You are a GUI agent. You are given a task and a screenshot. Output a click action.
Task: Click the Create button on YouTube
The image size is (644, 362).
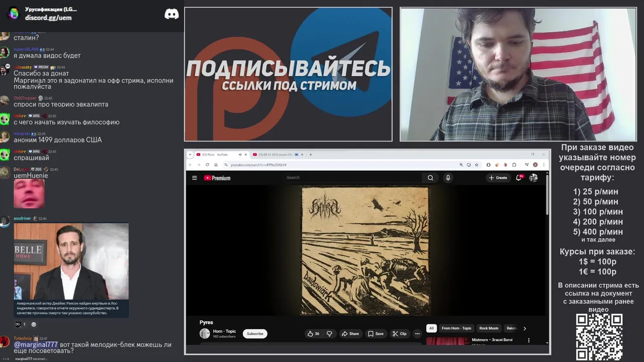click(498, 177)
